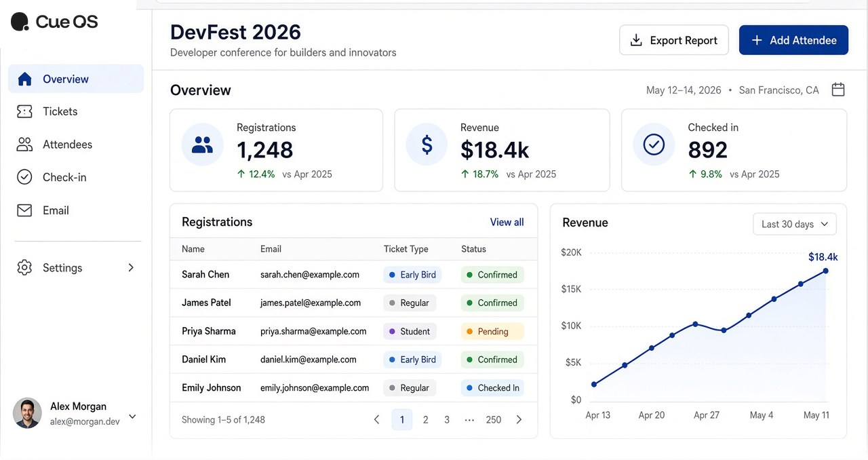Image resolution: width=868 pixels, height=460 pixels.
Task: Click Emily Johnson's Checked In status badge
Action: [x=492, y=388]
